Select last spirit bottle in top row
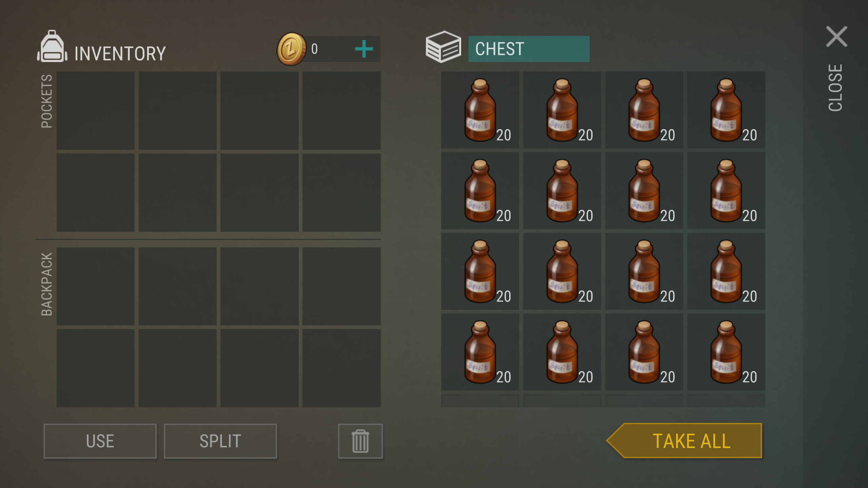Screen dimensions: 868x488 726,110
